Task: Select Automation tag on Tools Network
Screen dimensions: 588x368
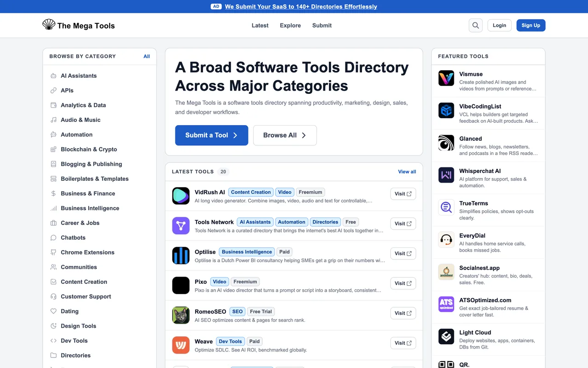Action: pyautogui.click(x=292, y=222)
